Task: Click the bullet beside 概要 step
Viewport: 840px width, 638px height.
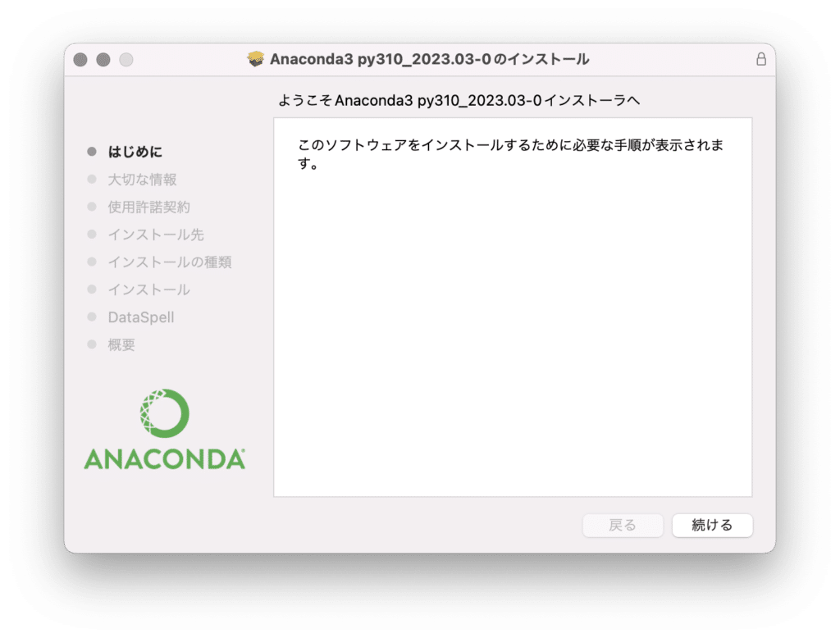Action: pyautogui.click(x=92, y=344)
